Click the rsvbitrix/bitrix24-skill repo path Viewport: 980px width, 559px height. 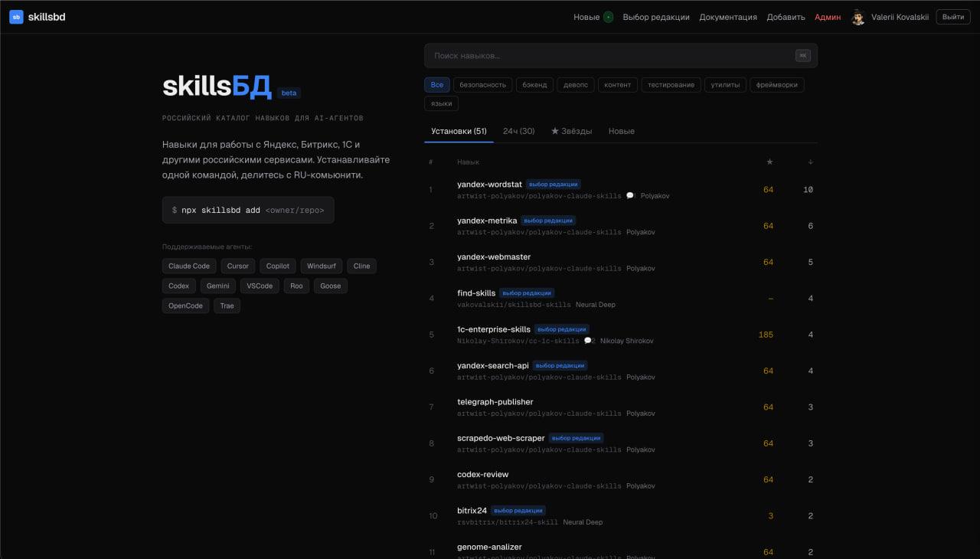[508, 522]
